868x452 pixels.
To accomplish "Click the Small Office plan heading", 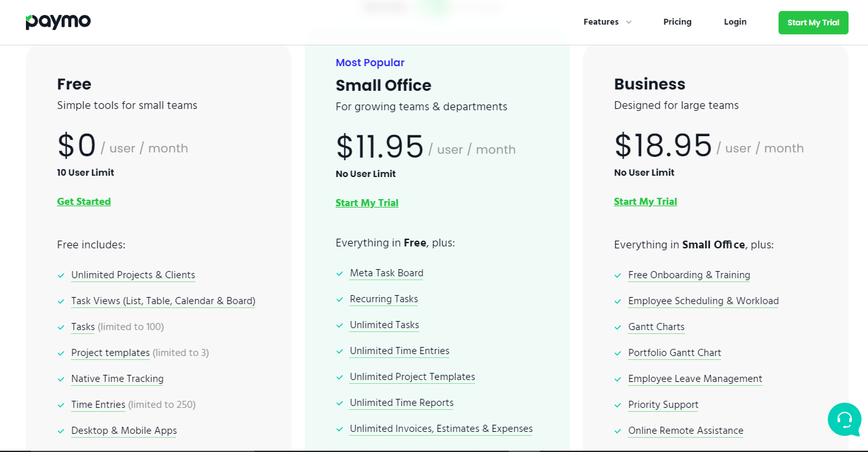I will coord(383,86).
